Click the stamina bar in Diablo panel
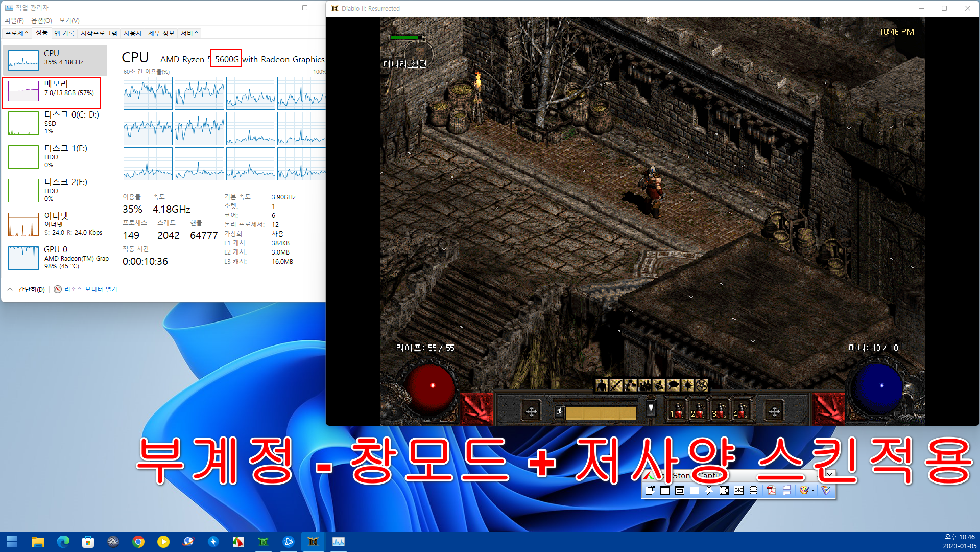Screen dimensions: 980x552 point(601,413)
